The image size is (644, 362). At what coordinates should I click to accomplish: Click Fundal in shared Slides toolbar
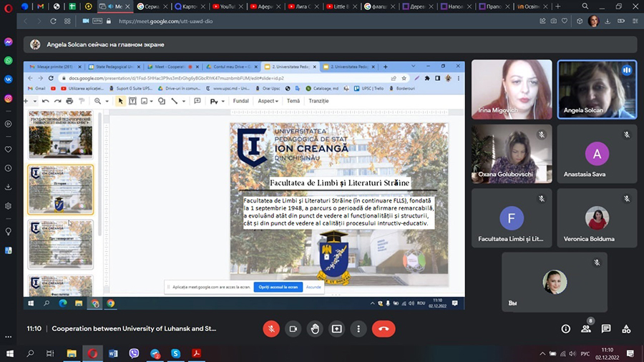[x=240, y=101]
